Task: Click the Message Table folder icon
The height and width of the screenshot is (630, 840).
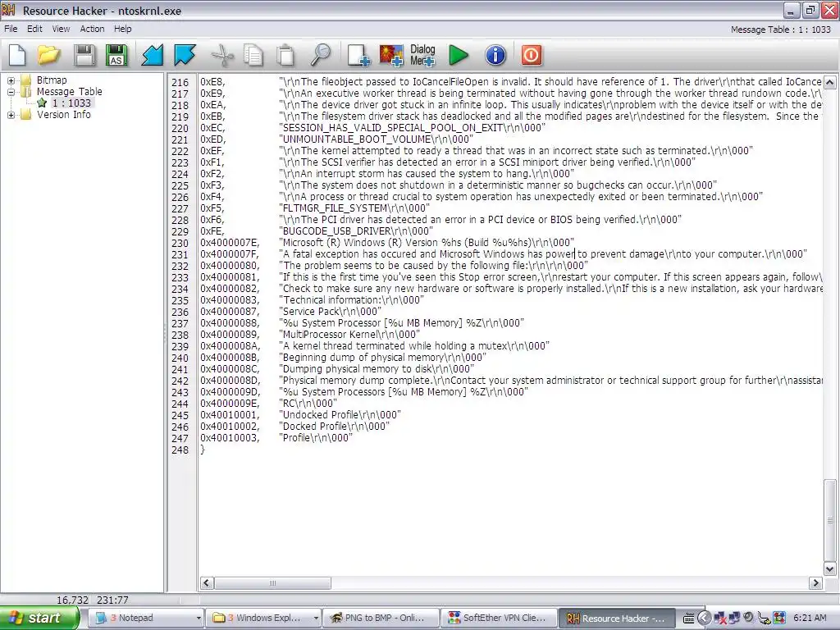Action: [25, 92]
